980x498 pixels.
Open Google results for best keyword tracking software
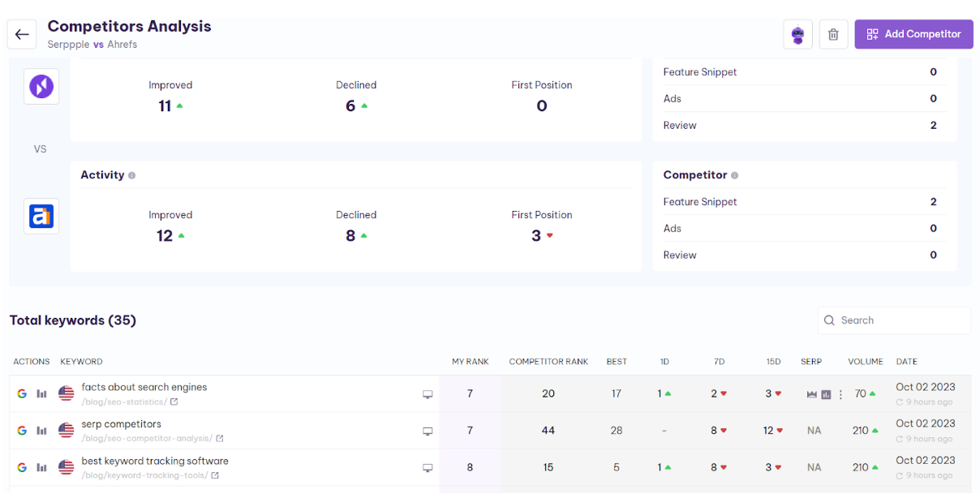point(22,467)
